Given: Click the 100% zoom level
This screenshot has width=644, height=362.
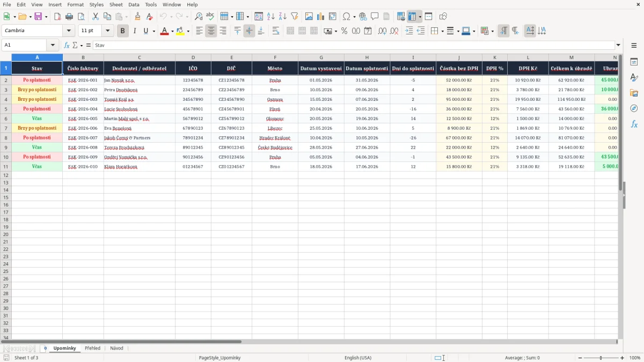Looking at the screenshot, I should tap(635, 358).
